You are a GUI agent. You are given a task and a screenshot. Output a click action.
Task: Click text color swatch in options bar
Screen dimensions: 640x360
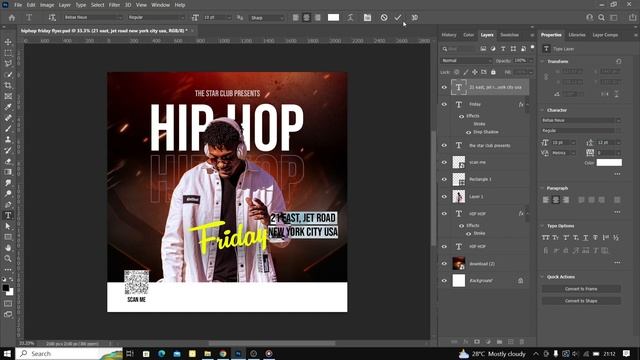point(333,18)
